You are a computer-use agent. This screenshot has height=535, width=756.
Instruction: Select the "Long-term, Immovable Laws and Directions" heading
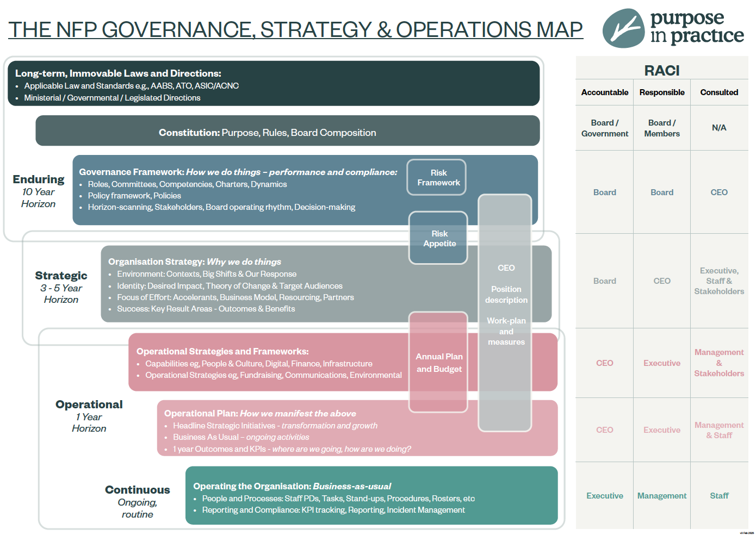tap(118, 73)
